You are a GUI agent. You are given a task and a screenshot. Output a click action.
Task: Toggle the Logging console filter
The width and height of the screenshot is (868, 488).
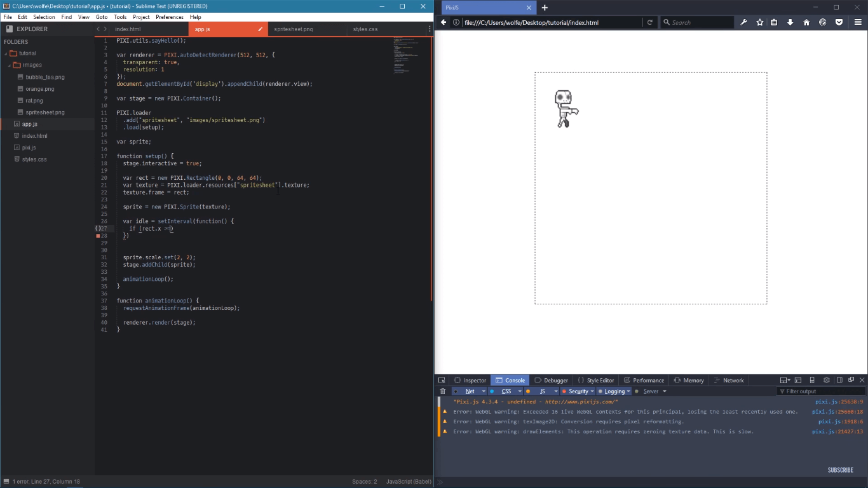click(x=614, y=391)
